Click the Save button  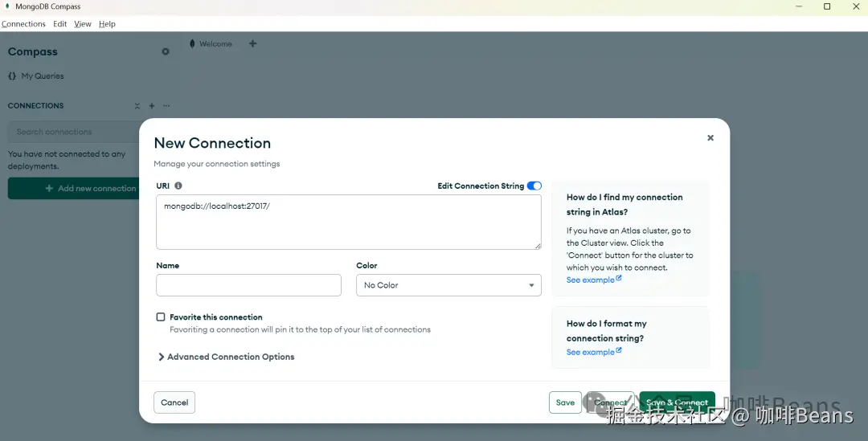click(x=565, y=402)
